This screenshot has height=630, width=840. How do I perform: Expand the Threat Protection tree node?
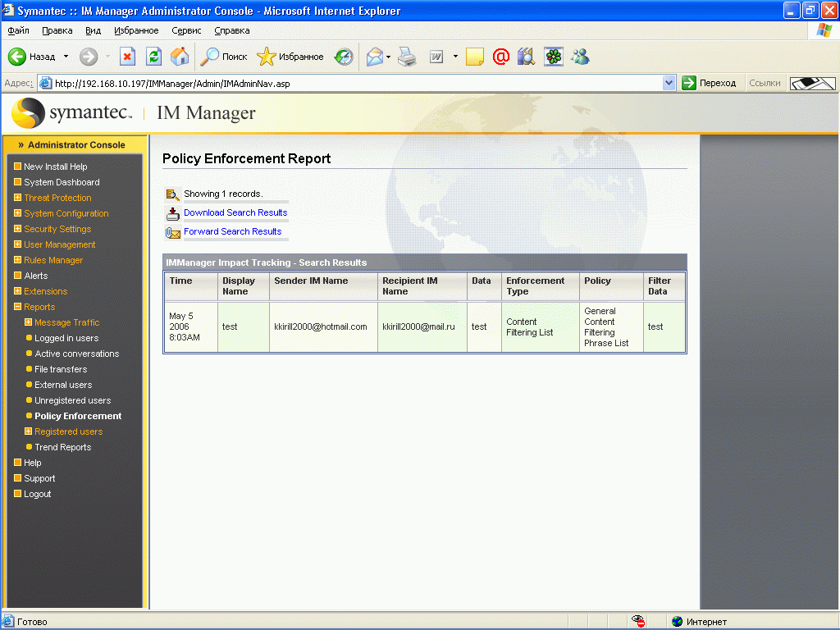(18, 198)
